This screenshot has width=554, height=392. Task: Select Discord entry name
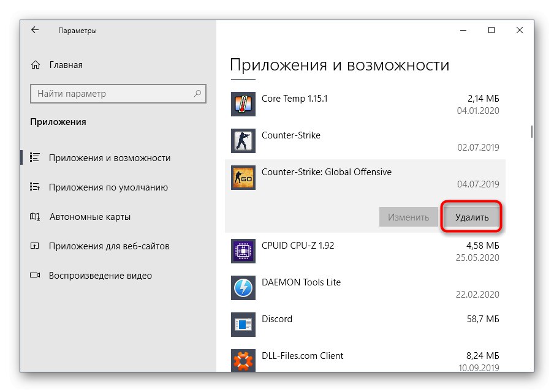coord(277,319)
